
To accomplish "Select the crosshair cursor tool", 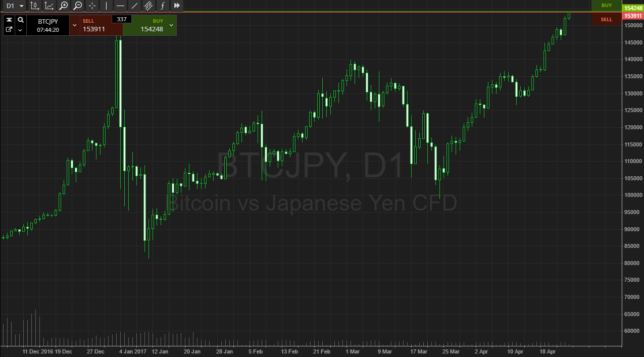I will click(92, 6).
